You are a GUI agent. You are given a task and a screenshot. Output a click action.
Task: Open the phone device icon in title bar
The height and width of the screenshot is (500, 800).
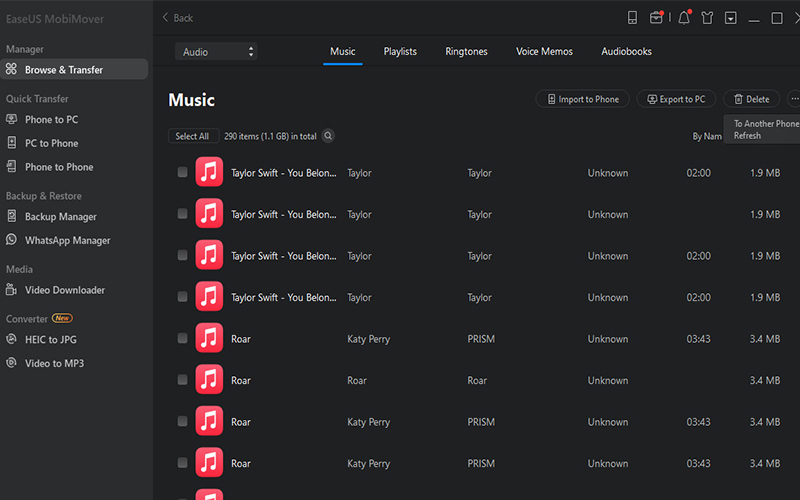point(633,18)
